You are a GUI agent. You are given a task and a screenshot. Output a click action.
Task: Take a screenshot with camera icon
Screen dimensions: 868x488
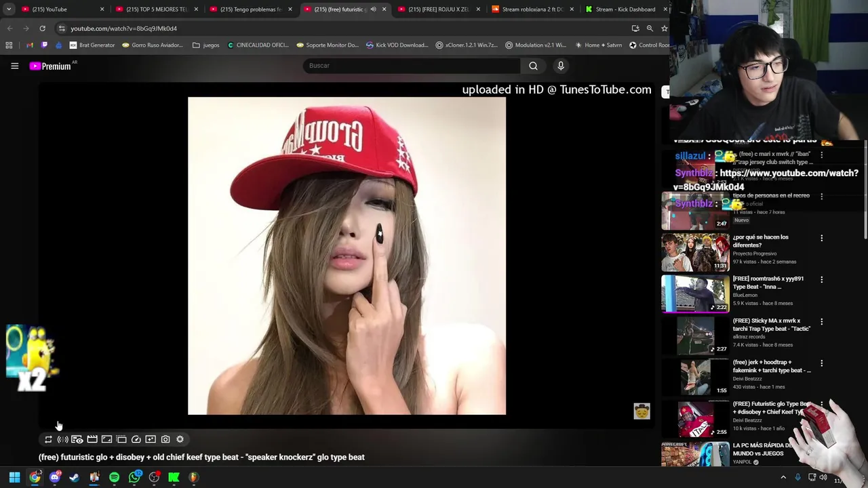(x=165, y=439)
